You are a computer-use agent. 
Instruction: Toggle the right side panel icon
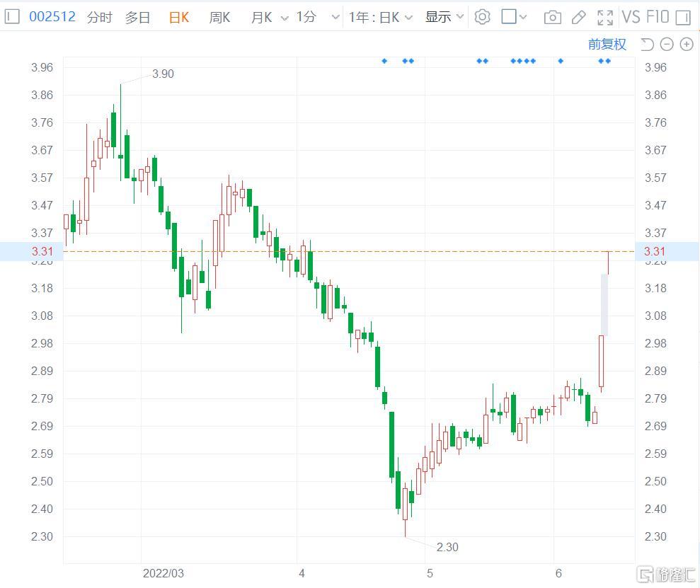click(x=683, y=18)
